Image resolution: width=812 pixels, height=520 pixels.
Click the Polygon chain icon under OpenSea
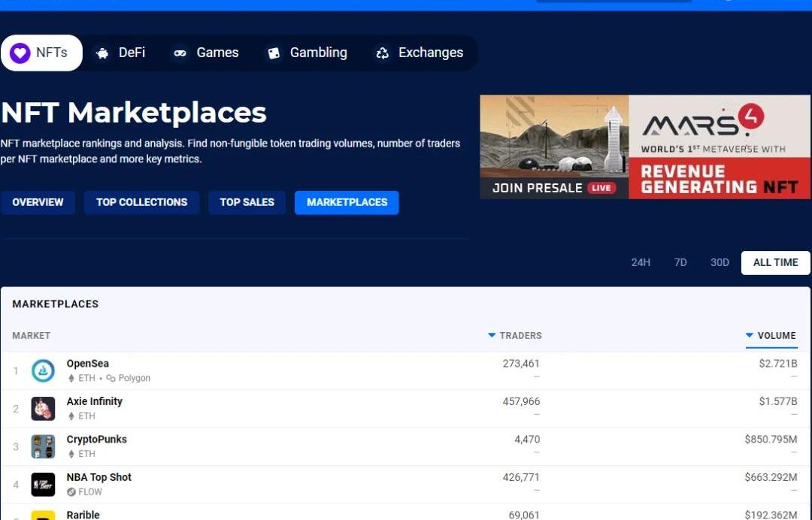tap(111, 378)
